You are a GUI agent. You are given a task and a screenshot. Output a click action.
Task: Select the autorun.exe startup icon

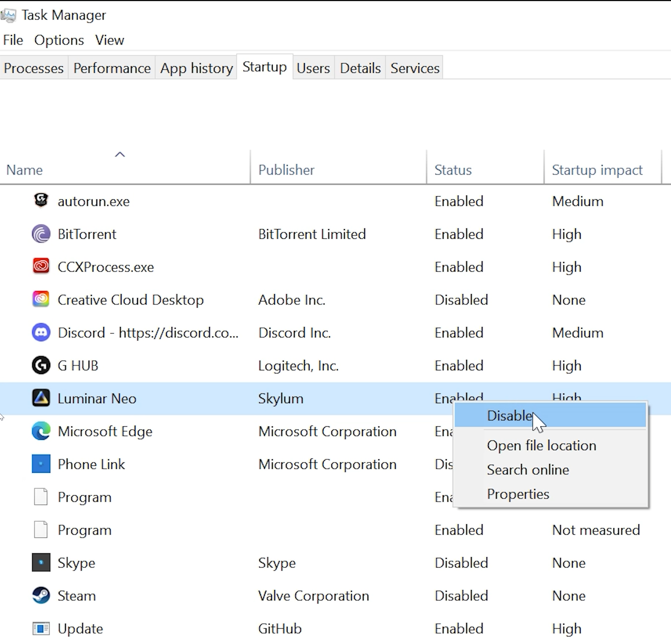coord(41,201)
